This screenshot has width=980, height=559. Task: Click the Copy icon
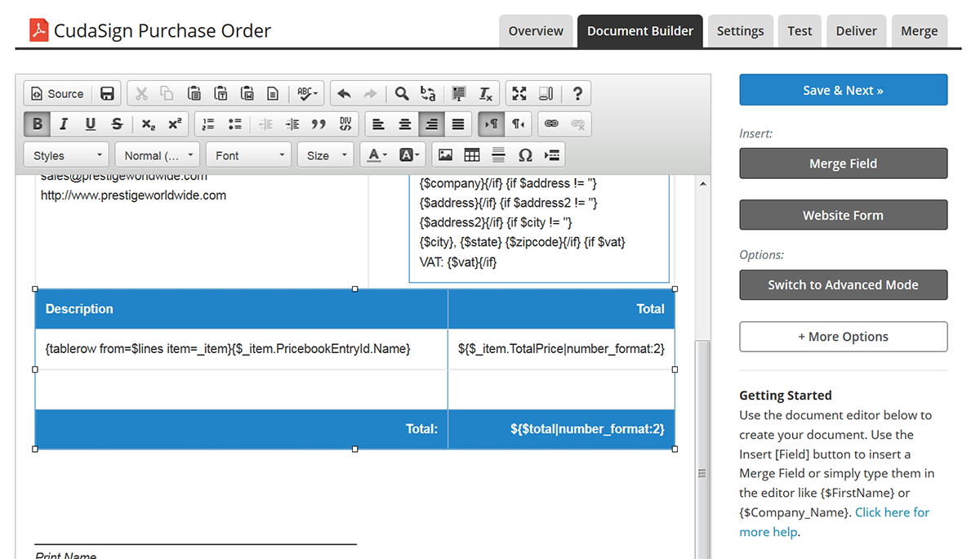(x=167, y=94)
